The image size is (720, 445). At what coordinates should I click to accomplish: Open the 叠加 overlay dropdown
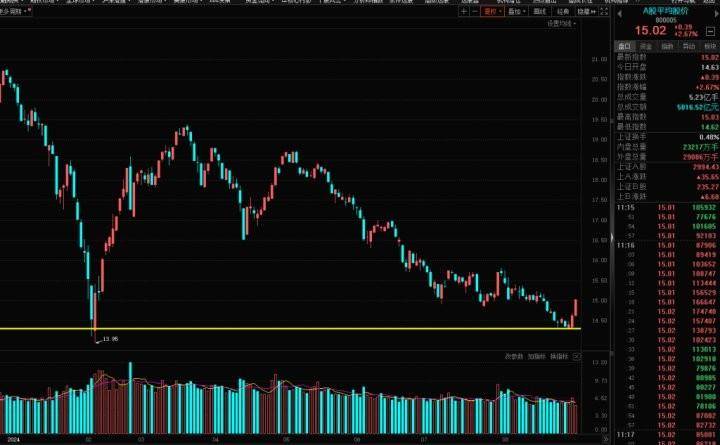coord(516,11)
